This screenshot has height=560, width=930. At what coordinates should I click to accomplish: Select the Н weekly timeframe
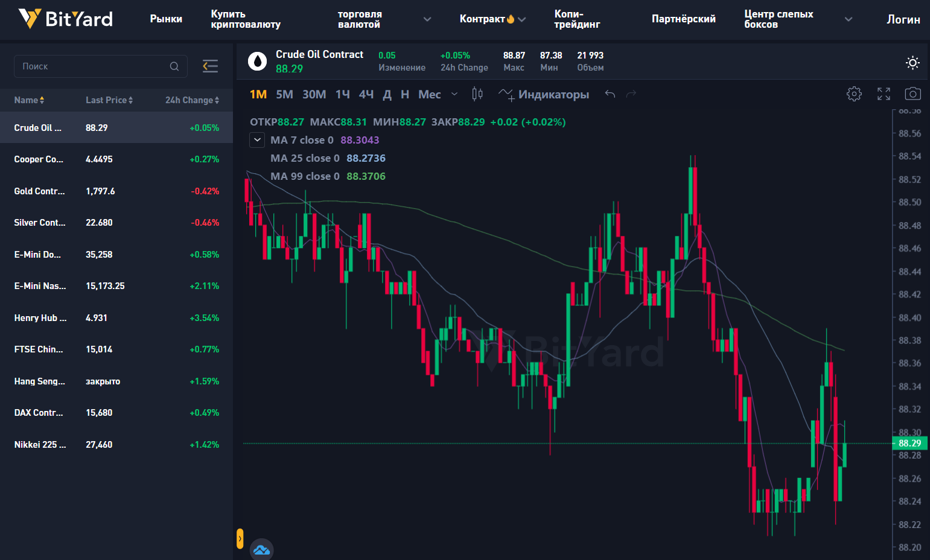[405, 94]
